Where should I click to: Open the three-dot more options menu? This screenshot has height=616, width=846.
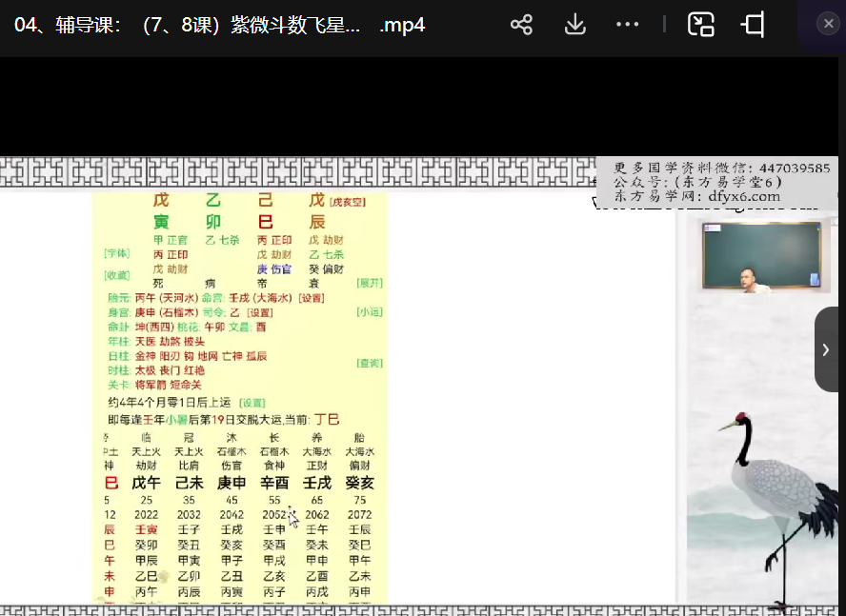tap(627, 25)
